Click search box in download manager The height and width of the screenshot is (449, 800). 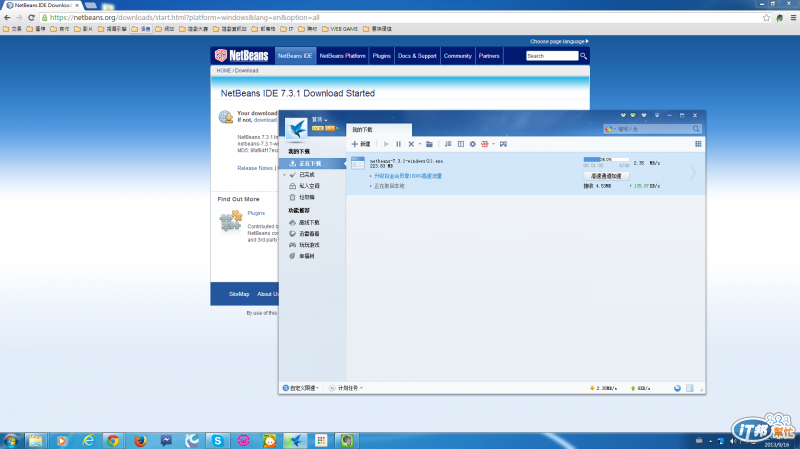pyautogui.click(x=654, y=130)
